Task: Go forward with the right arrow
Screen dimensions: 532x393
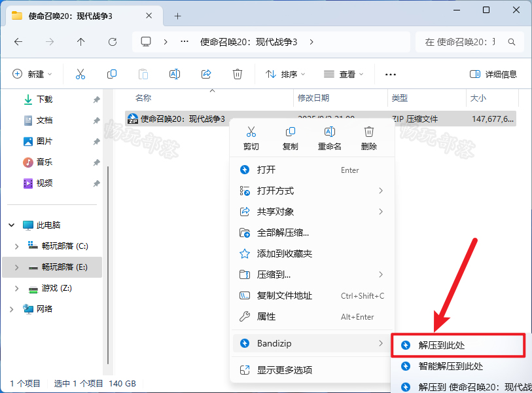Action: (50, 42)
